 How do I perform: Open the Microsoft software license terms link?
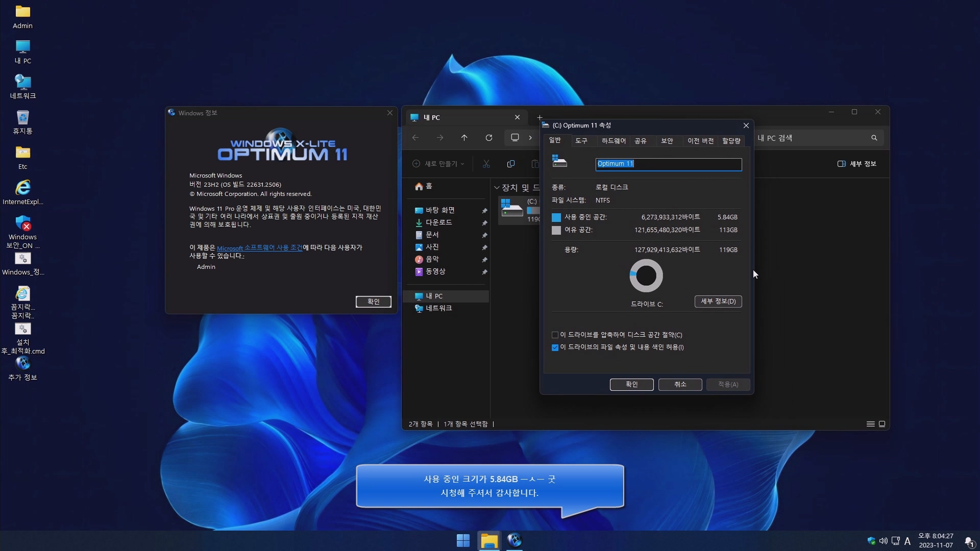[x=259, y=248]
